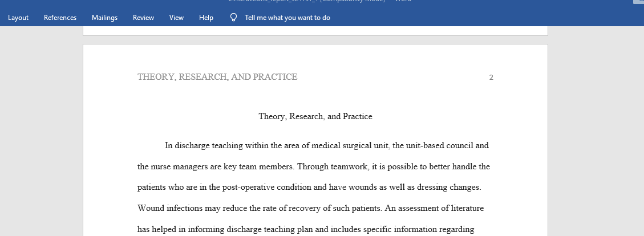Viewport: 644px width, 236px height.
Task: Click the word 'teamwork' in the paragraph
Action: (x=350, y=166)
